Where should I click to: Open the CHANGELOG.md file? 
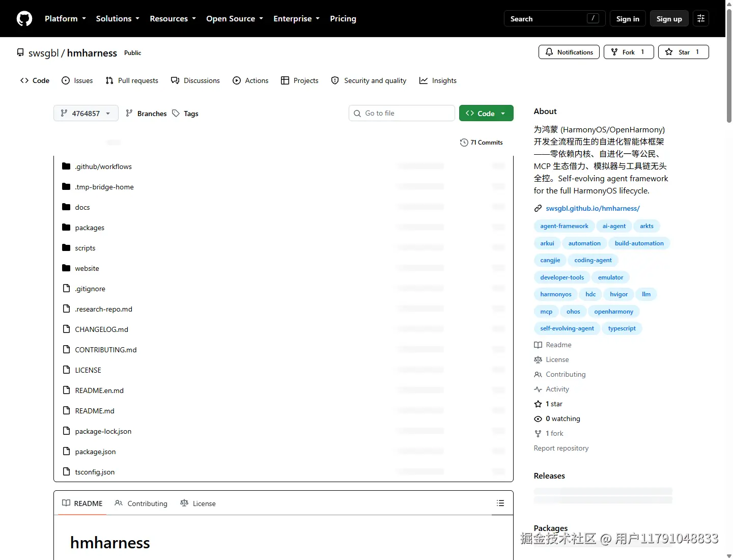click(x=101, y=329)
